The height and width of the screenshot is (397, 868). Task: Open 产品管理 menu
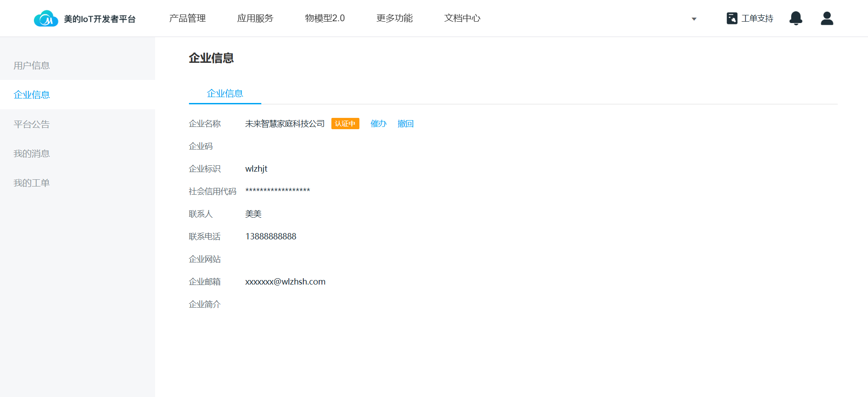coord(187,19)
